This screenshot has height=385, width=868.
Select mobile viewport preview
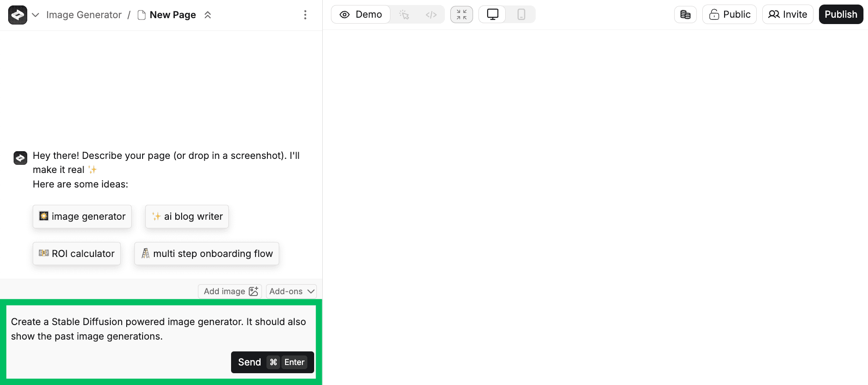tap(521, 15)
